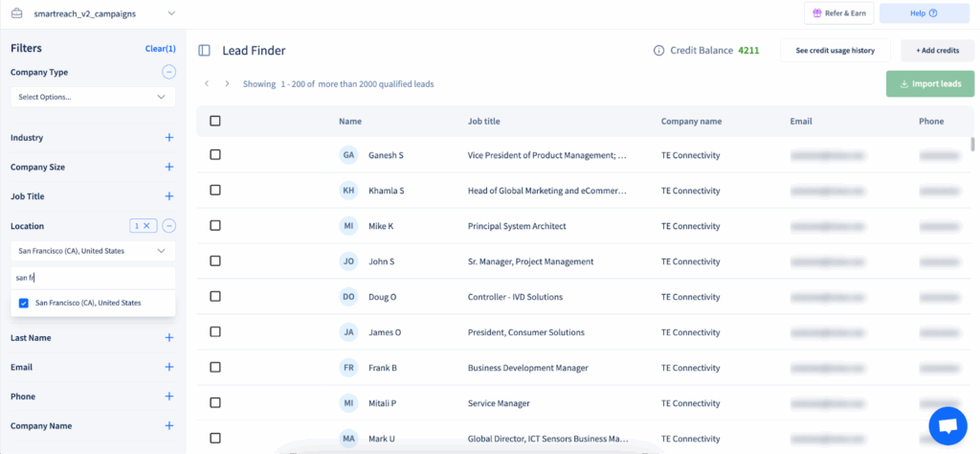
Task: Click the Refer & Earn button
Action: [838, 13]
